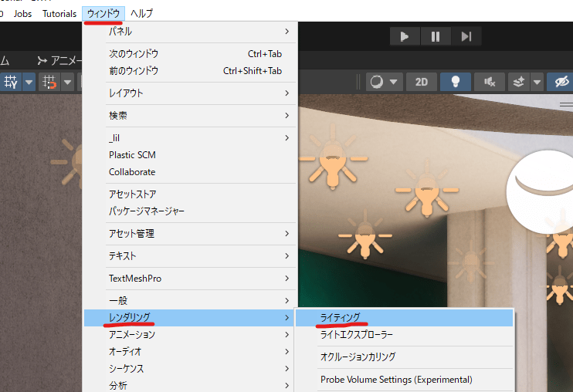The width and height of the screenshot is (573, 392).
Task: Toggle the 2D scene view mode
Action: [421, 82]
